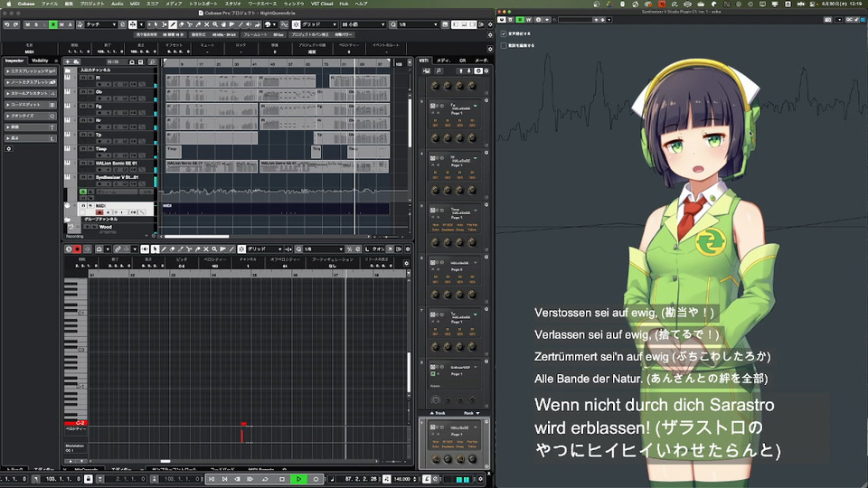Uncheck top checkbox in Synthesizer V window
This screenshot has height=488, width=868.
coord(504,33)
